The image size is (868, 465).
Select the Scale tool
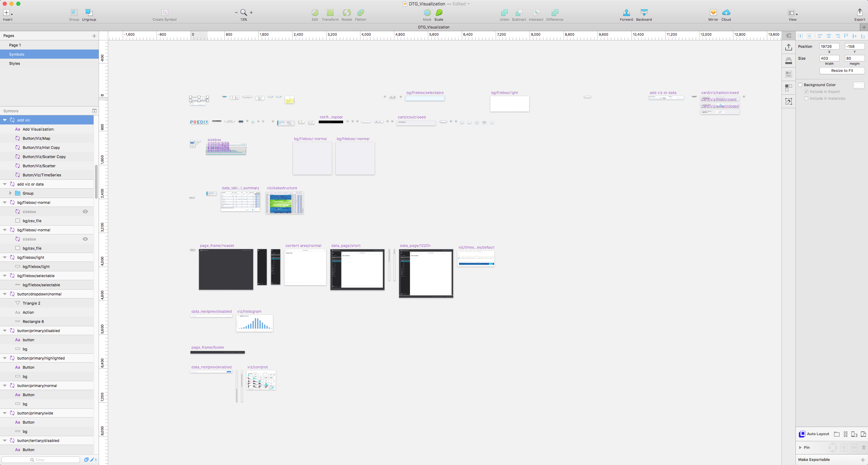[x=439, y=13]
